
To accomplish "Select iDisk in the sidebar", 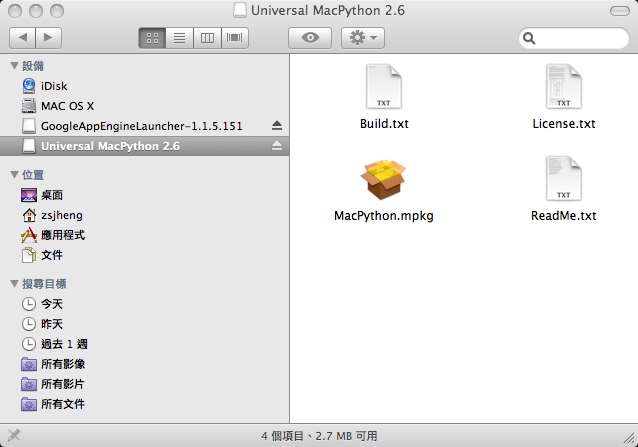I will coord(144,86).
